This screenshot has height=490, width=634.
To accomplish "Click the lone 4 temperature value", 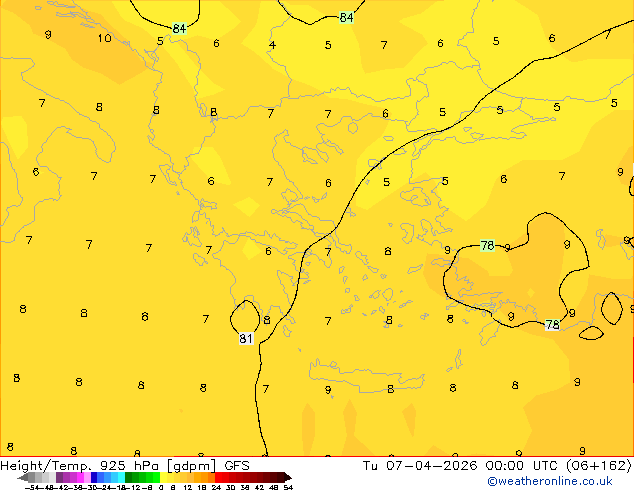I will (x=272, y=45).
